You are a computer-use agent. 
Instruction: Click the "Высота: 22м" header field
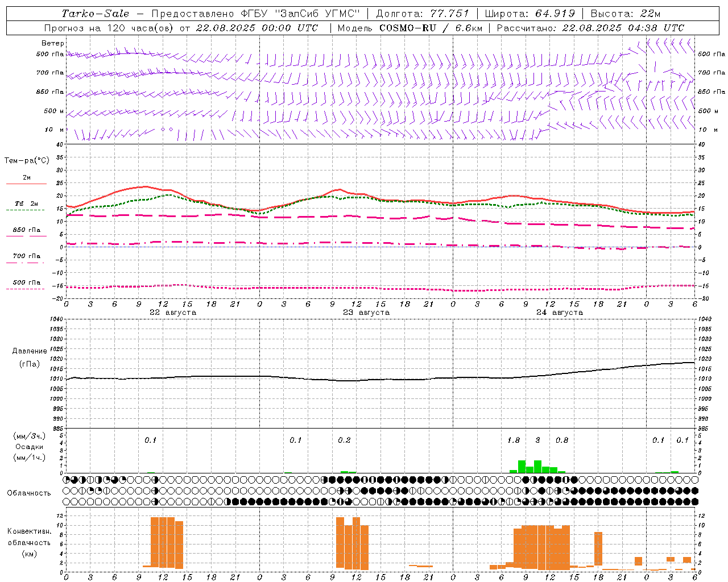pyautogui.click(x=626, y=14)
